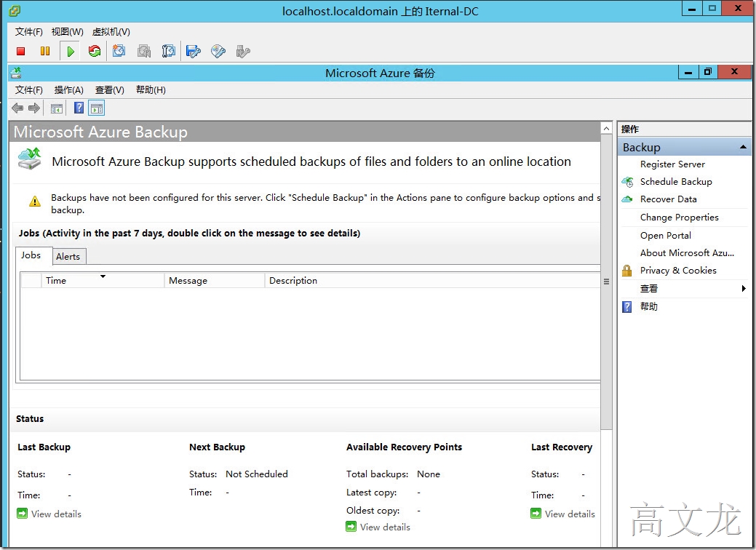Screen dimensions: 756x550
Task: Expand the 查看 submenu arrow
Action: click(744, 289)
